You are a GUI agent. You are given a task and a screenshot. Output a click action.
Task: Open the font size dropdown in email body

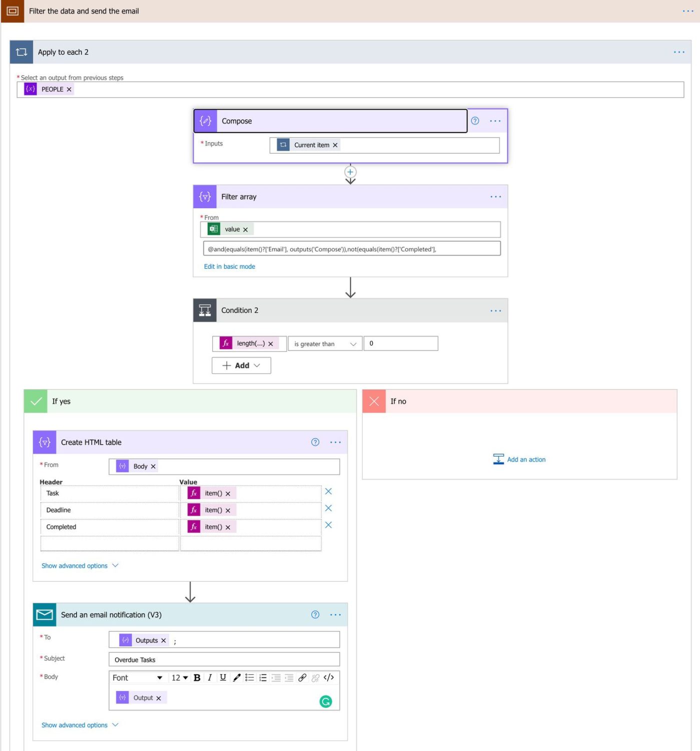pyautogui.click(x=178, y=678)
